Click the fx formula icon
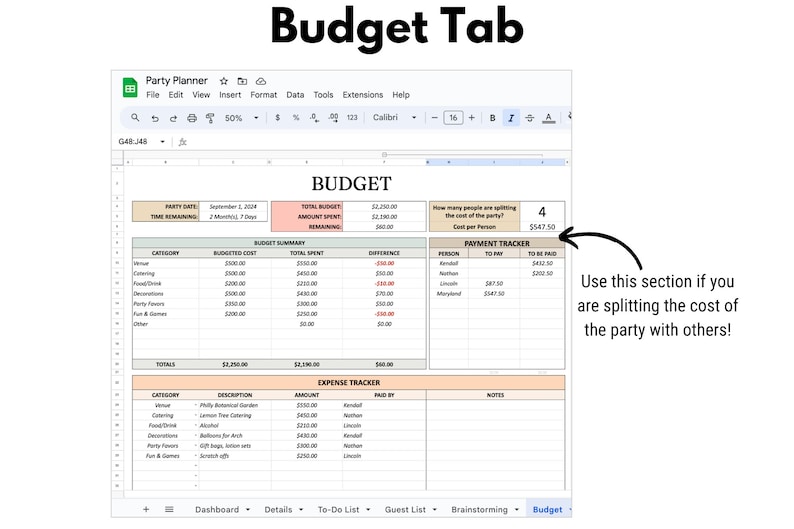This screenshot has height=529, width=794. click(x=183, y=142)
